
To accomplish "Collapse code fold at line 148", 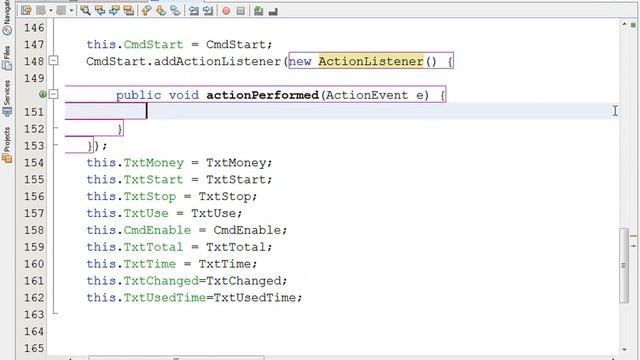I will coord(53,61).
